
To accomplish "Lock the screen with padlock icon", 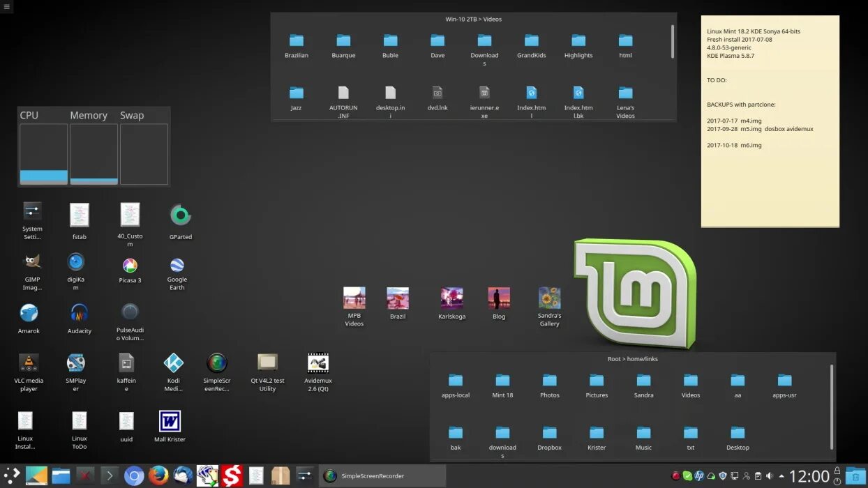I will coord(837,471).
